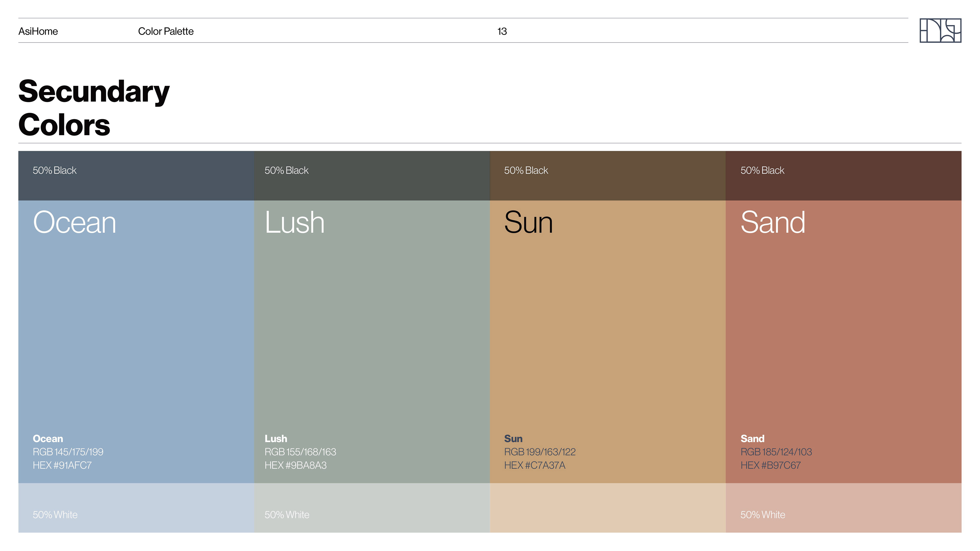Click the Sand RGB 185/124/103 value
This screenshot has width=980, height=551.
click(x=776, y=452)
